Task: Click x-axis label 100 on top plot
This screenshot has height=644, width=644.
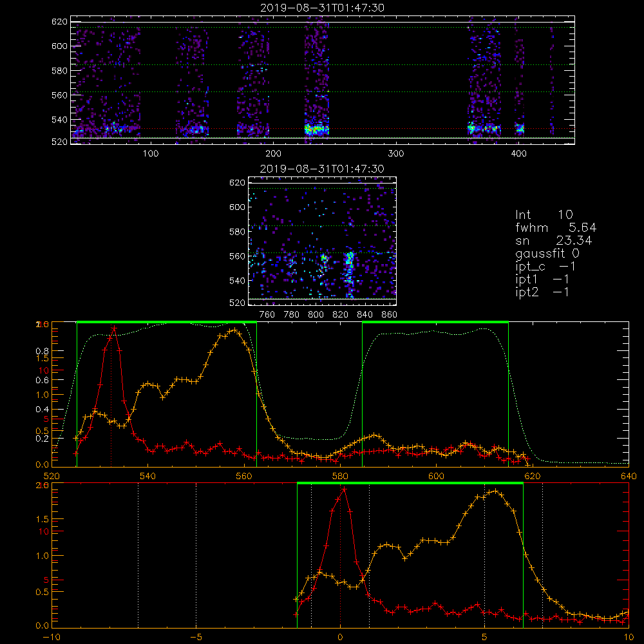Action: 150,154
